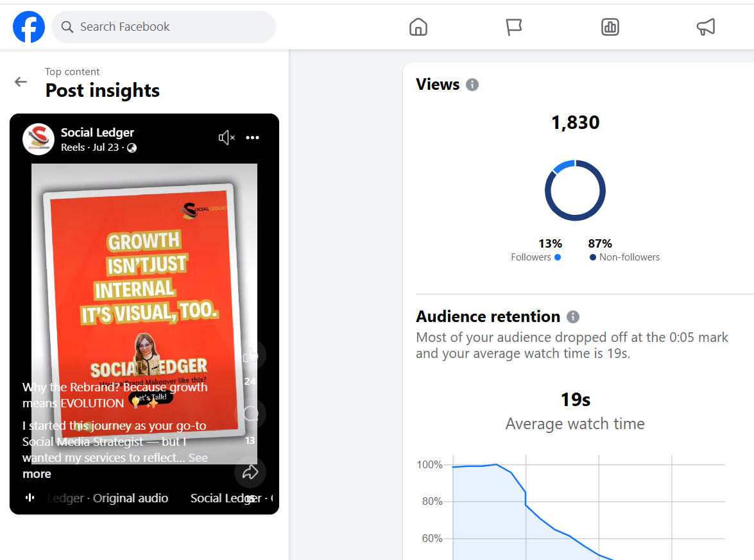This screenshot has height=560, width=754.
Task: Click the Jul 23 date link
Action: pyautogui.click(x=105, y=148)
